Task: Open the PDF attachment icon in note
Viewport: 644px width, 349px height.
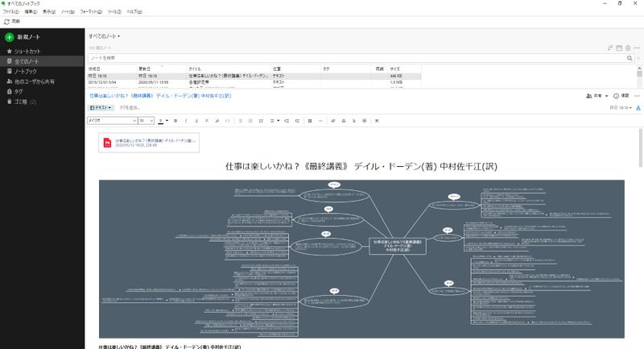Action: pos(107,142)
